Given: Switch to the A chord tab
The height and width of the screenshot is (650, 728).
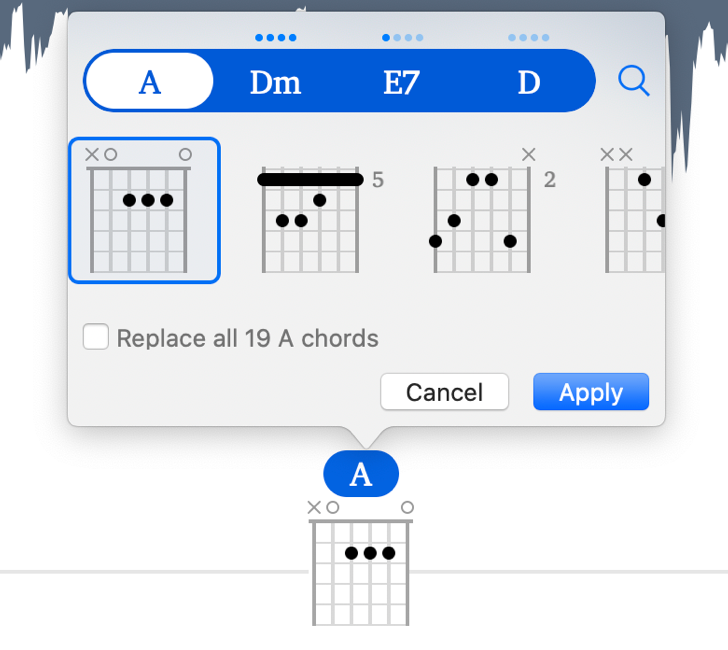Looking at the screenshot, I should [x=149, y=82].
